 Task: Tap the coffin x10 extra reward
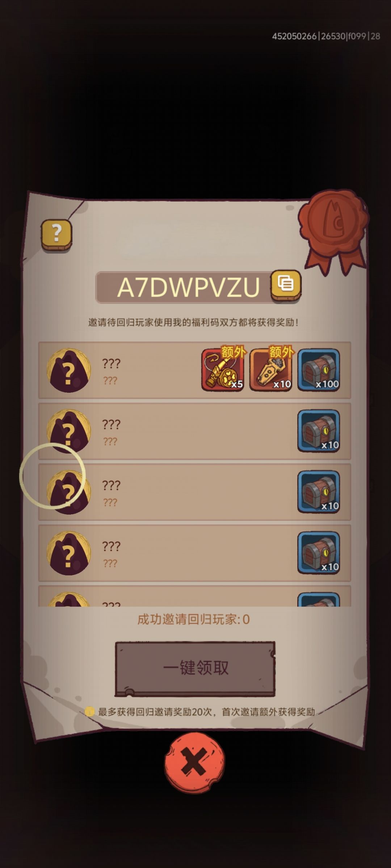click(271, 370)
